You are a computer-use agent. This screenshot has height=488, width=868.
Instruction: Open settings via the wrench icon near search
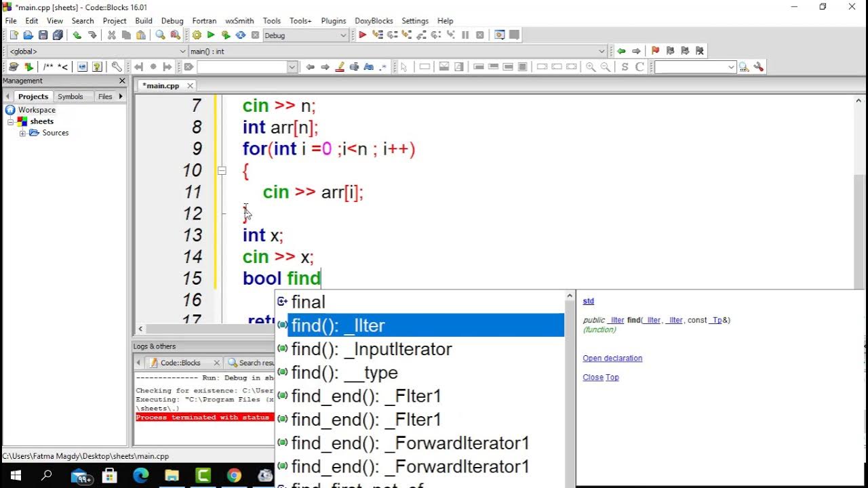coord(759,67)
